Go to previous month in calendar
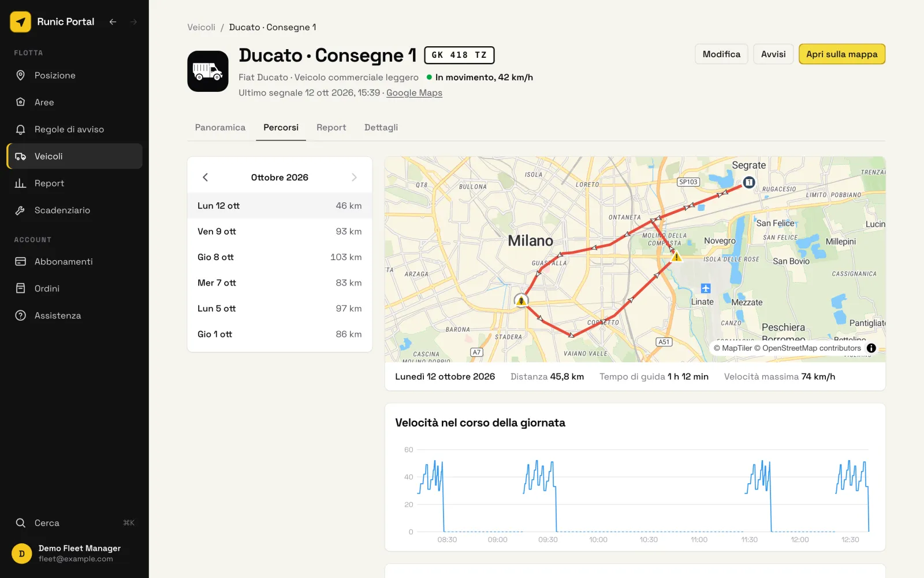The width and height of the screenshot is (924, 578). 205,177
